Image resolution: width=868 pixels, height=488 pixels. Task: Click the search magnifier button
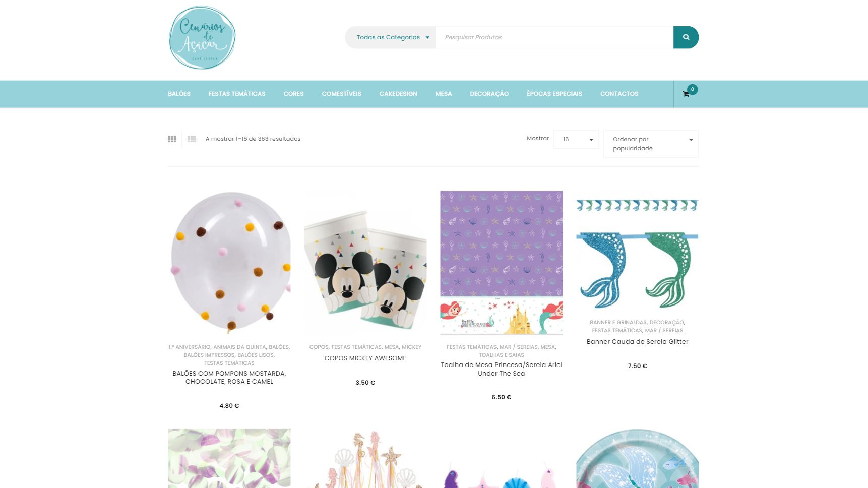(x=686, y=37)
